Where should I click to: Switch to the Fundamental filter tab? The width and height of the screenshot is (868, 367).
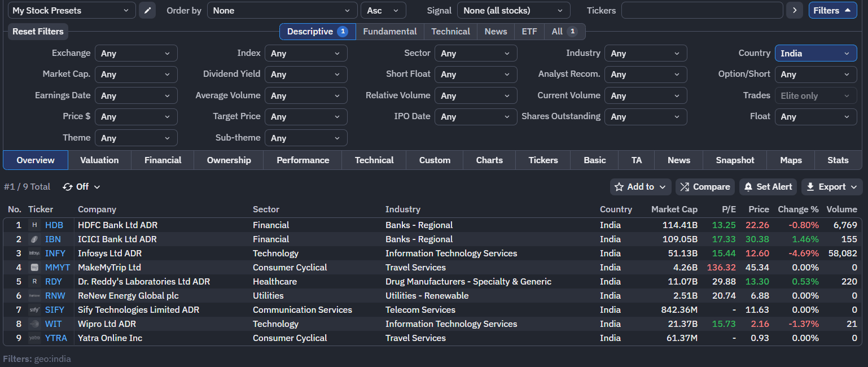[389, 32]
